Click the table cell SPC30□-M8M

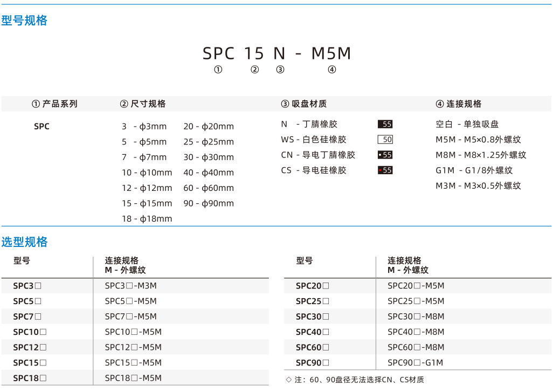click(416, 317)
